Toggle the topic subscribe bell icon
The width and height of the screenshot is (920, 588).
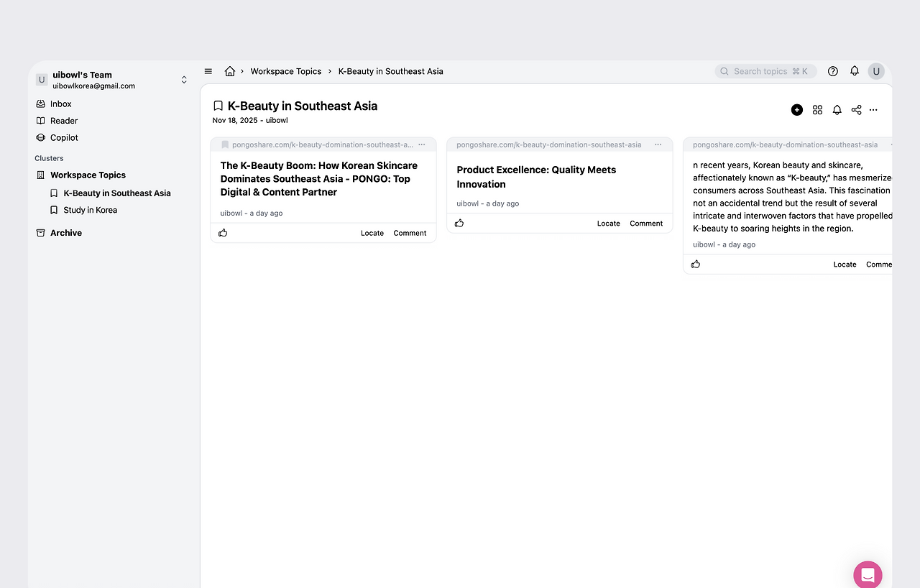pyautogui.click(x=837, y=110)
